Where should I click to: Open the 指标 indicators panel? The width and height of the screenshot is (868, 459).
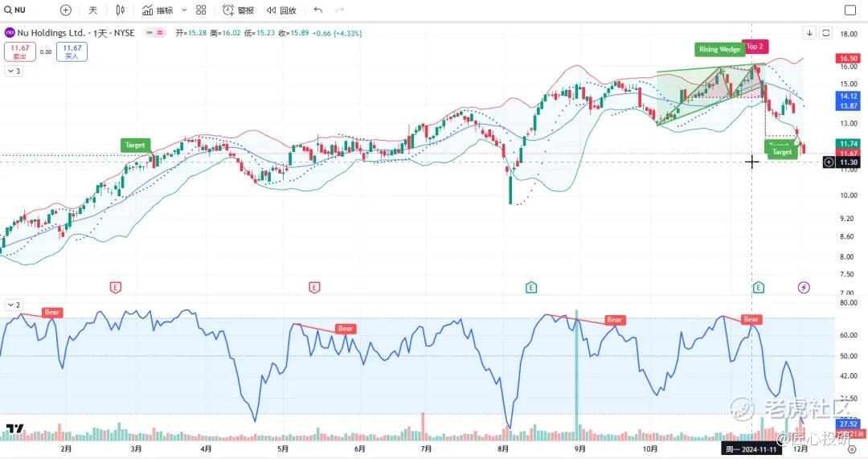point(158,10)
